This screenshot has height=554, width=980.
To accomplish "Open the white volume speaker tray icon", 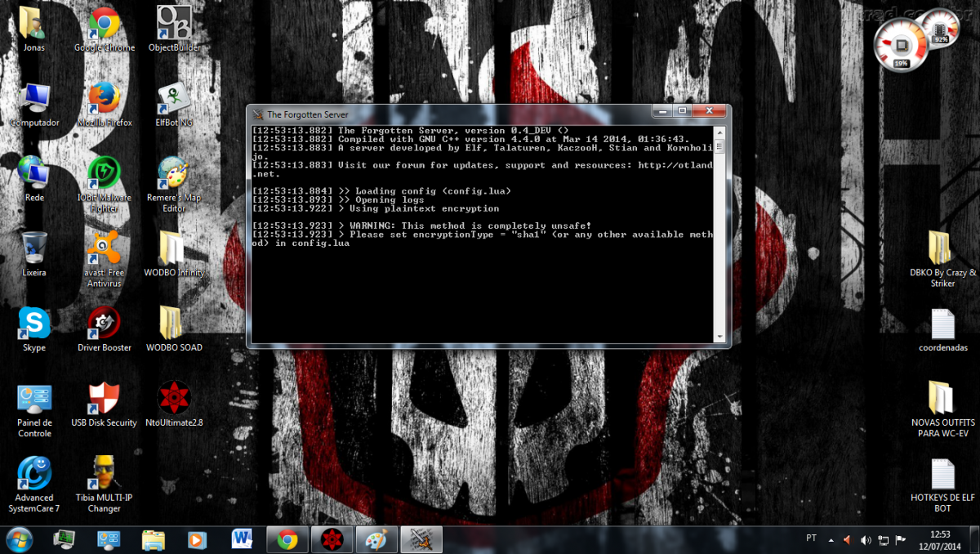I will (866, 540).
